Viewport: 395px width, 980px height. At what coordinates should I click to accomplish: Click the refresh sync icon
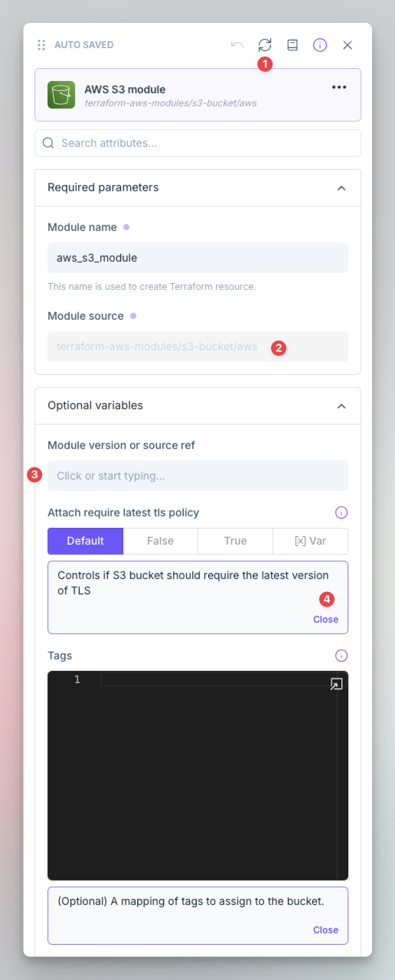[x=265, y=45]
